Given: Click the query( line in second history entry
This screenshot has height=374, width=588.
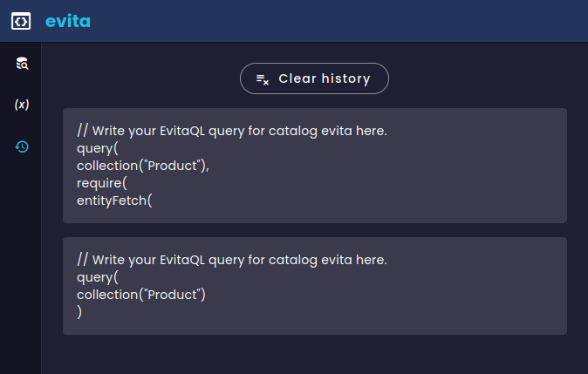Looking at the screenshot, I should click(x=97, y=277).
